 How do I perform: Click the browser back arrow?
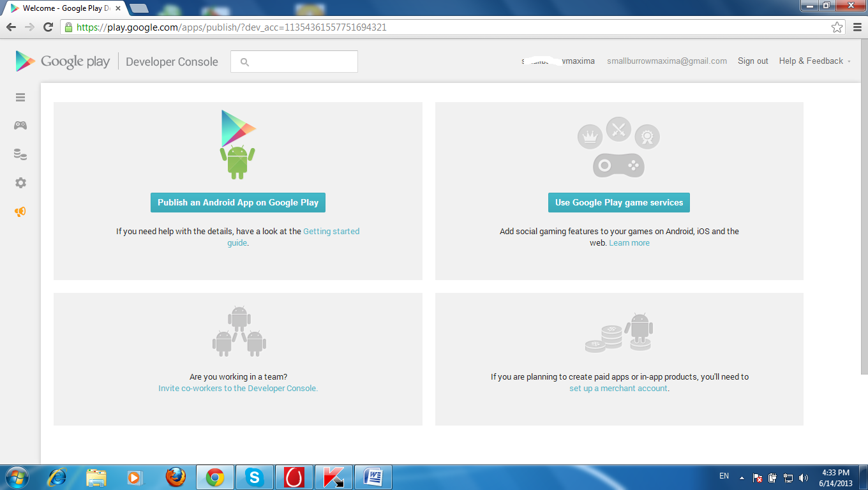[x=11, y=27]
